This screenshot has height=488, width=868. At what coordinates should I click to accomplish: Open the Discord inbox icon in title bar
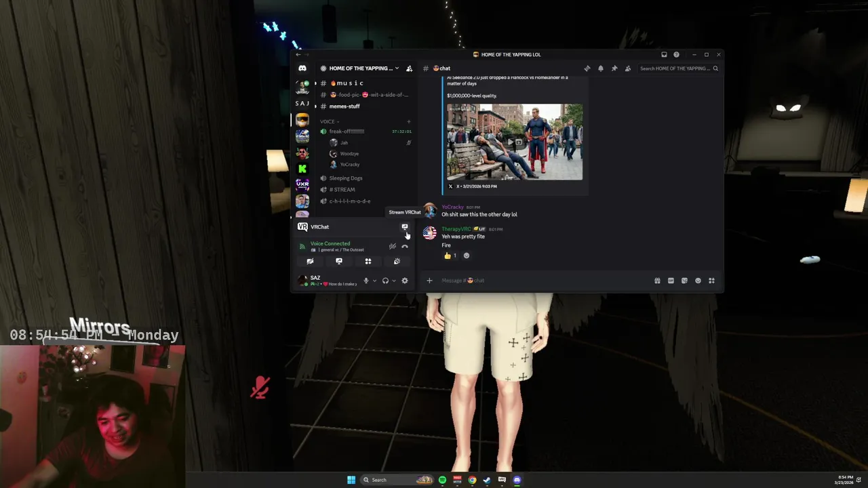(x=664, y=55)
